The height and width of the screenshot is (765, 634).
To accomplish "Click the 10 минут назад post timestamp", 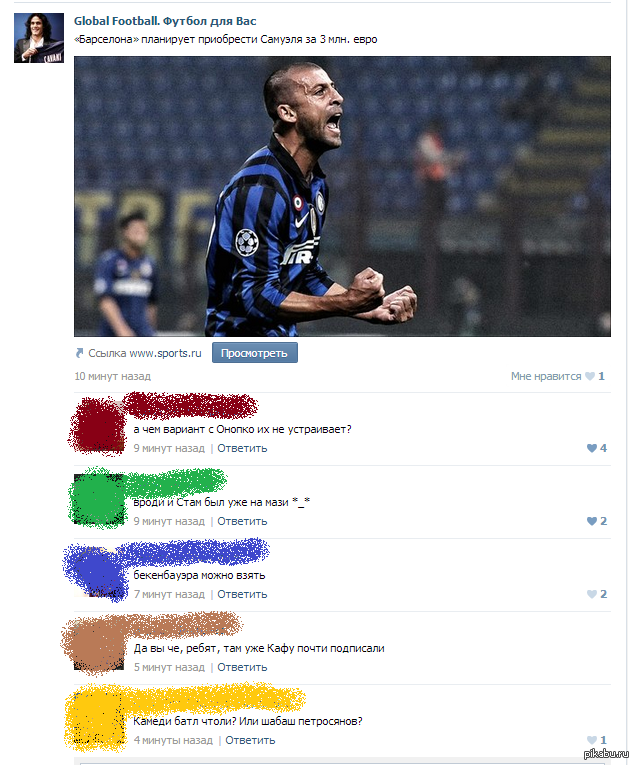I will 112,376.
